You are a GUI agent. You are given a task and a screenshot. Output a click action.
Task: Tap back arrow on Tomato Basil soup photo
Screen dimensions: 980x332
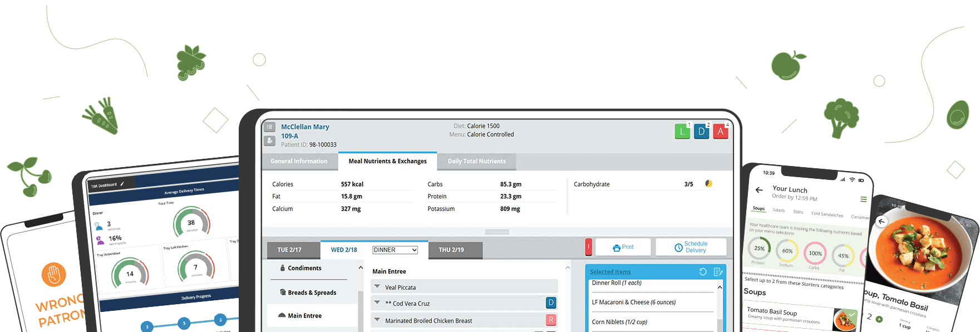pyautogui.click(x=881, y=222)
